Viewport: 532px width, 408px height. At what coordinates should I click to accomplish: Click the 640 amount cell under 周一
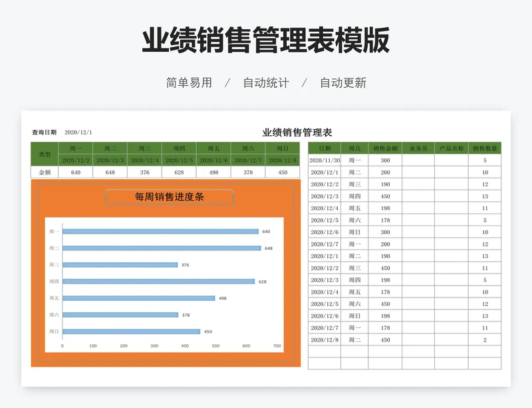76,172
